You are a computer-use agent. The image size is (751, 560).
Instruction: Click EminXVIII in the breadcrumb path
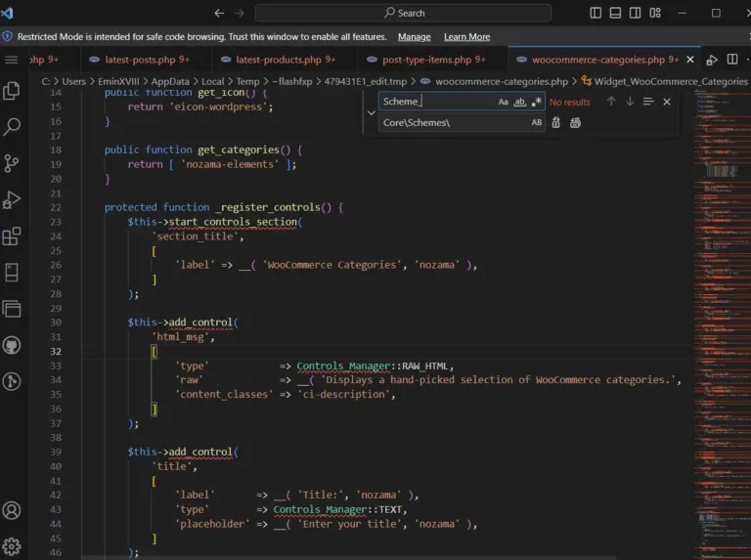click(x=118, y=81)
